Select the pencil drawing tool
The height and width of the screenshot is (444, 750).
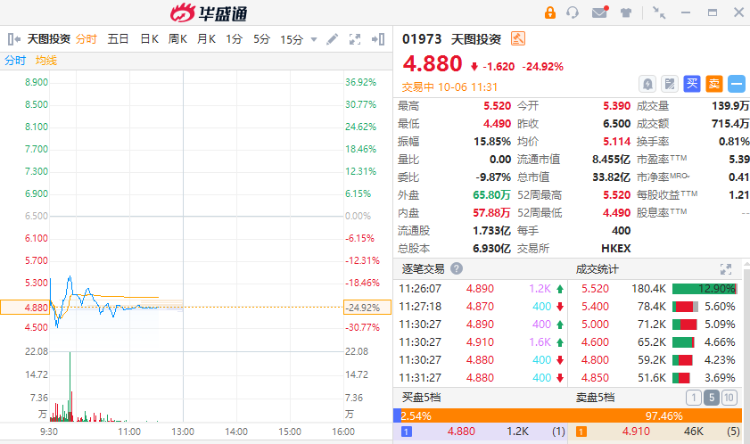click(332, 39)
